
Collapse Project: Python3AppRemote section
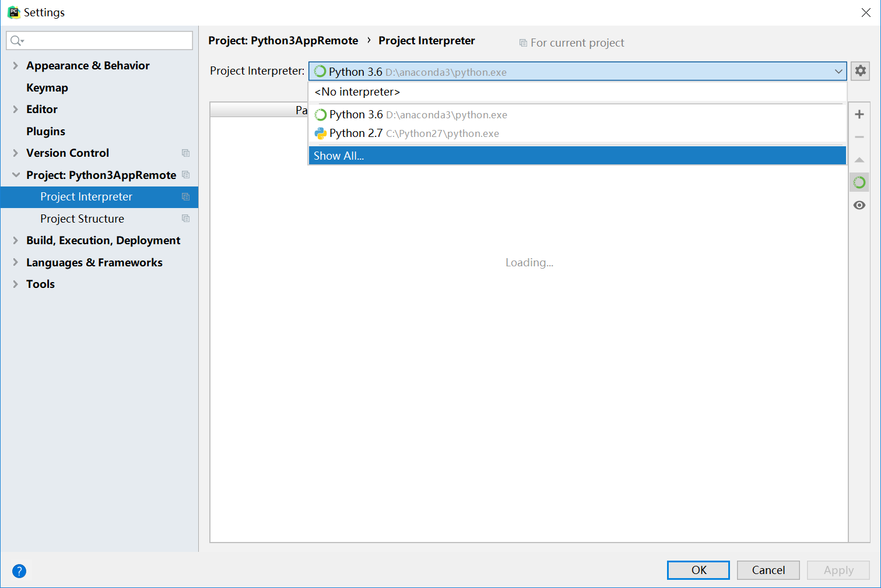click(16, 175)
